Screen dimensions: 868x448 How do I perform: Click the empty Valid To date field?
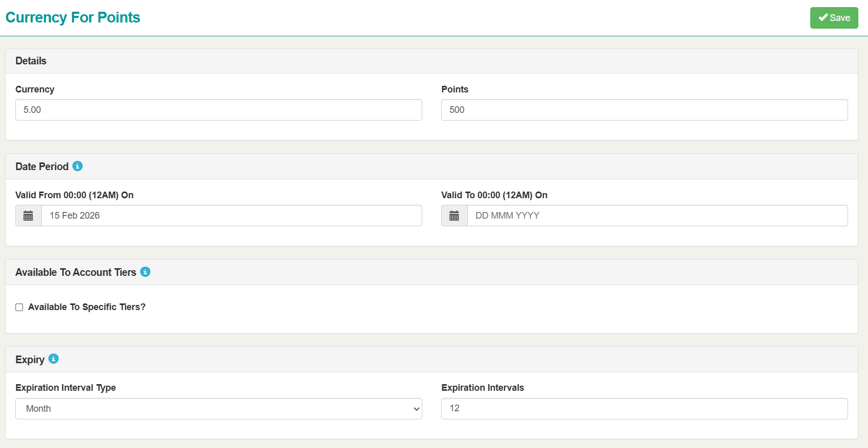657,216
